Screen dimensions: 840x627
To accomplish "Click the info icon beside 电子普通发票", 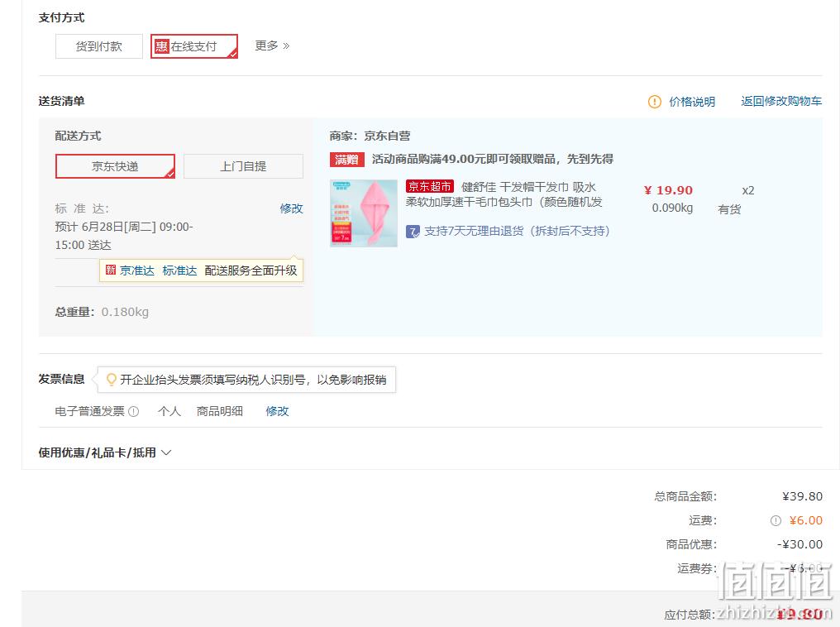I will [x=134, y=412].
